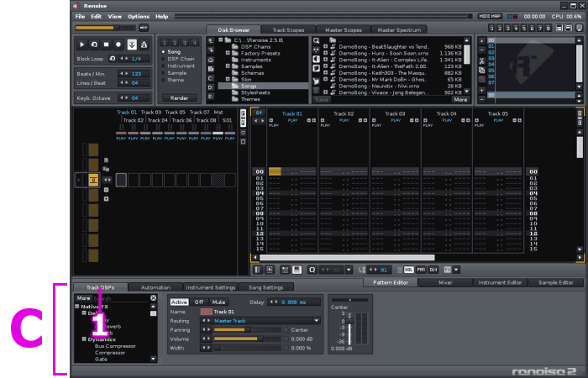Click the Record button in transport
Screen dimensions: 588x378
(x=118, y=45)
